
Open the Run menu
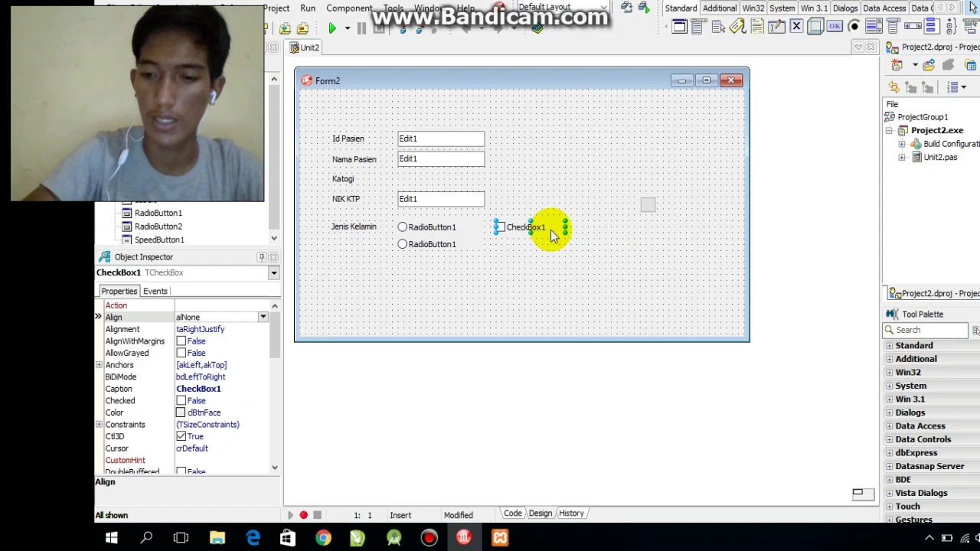308,8
